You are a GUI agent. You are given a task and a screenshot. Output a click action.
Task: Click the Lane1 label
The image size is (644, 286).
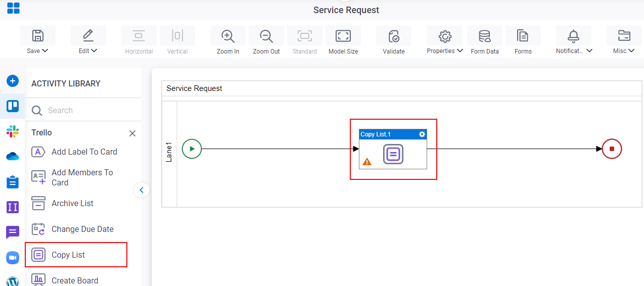click(x=169, y=152)
